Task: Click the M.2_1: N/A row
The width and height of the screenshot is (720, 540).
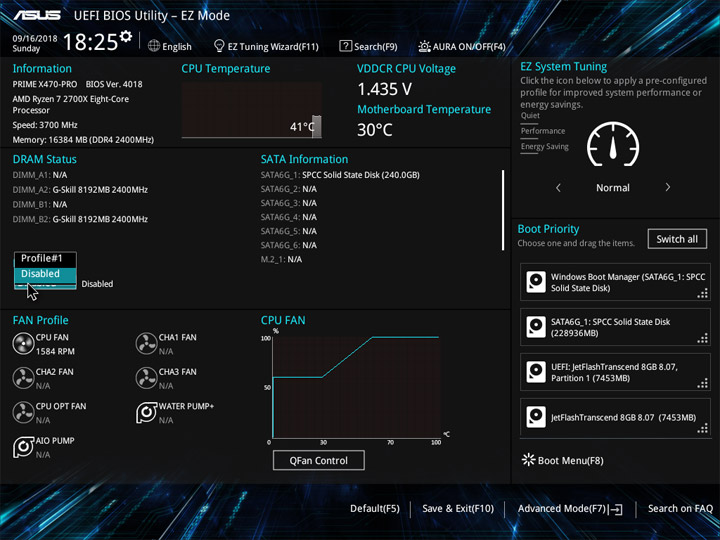Action: pos(281,259)
